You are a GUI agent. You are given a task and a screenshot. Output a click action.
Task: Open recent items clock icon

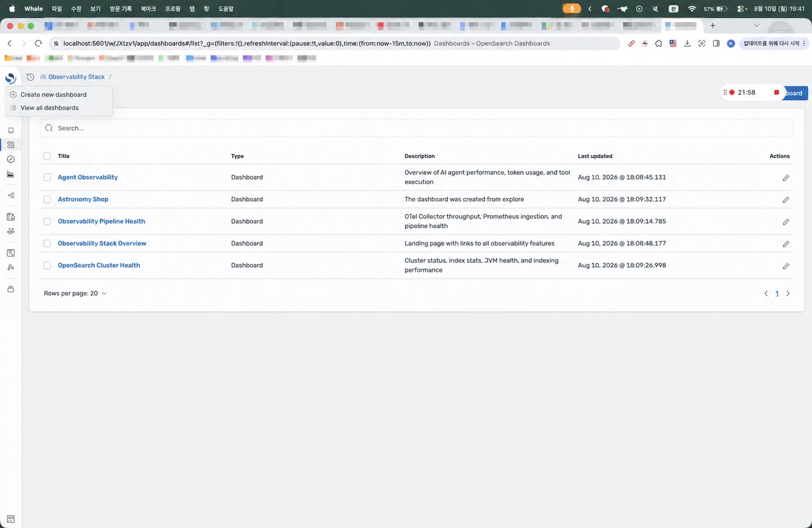(x=30, y=77)
